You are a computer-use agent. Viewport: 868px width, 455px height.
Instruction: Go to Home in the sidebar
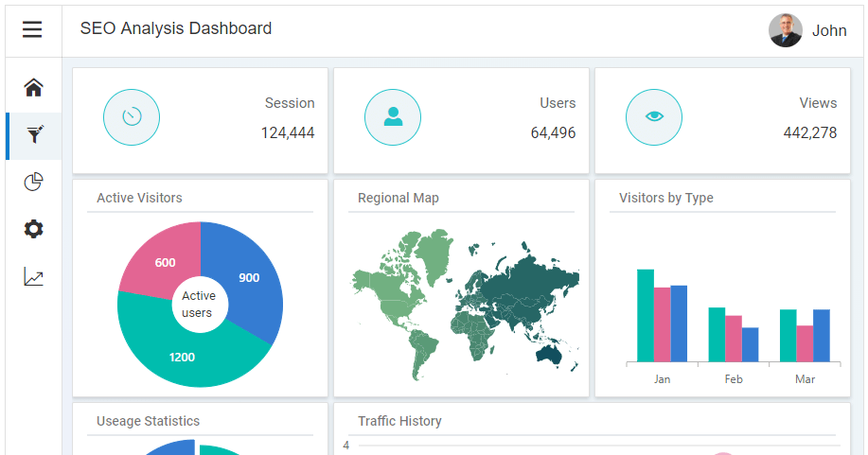(x=34, y=87)
